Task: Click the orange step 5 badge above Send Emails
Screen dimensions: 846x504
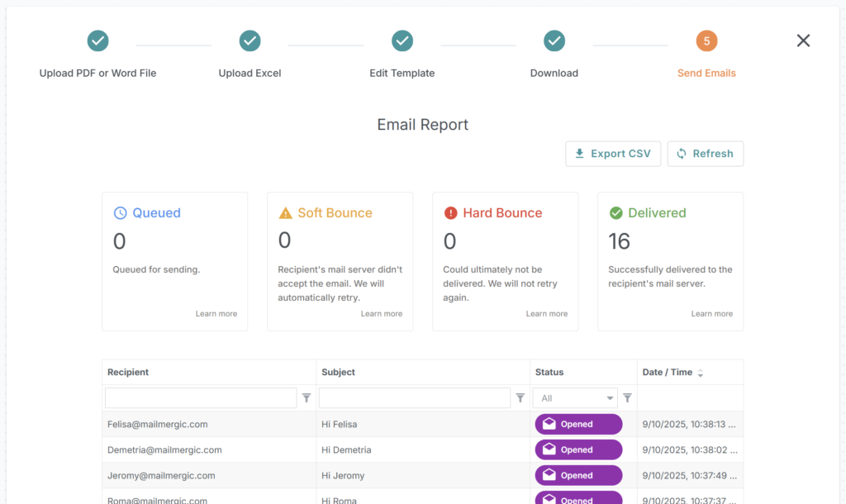Action: tap(706, 40)
